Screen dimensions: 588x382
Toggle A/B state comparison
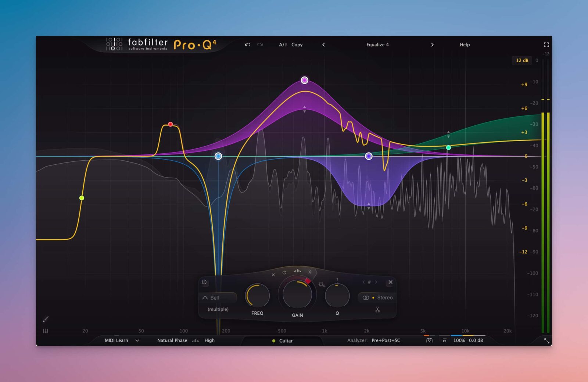(x=283, y=45)
